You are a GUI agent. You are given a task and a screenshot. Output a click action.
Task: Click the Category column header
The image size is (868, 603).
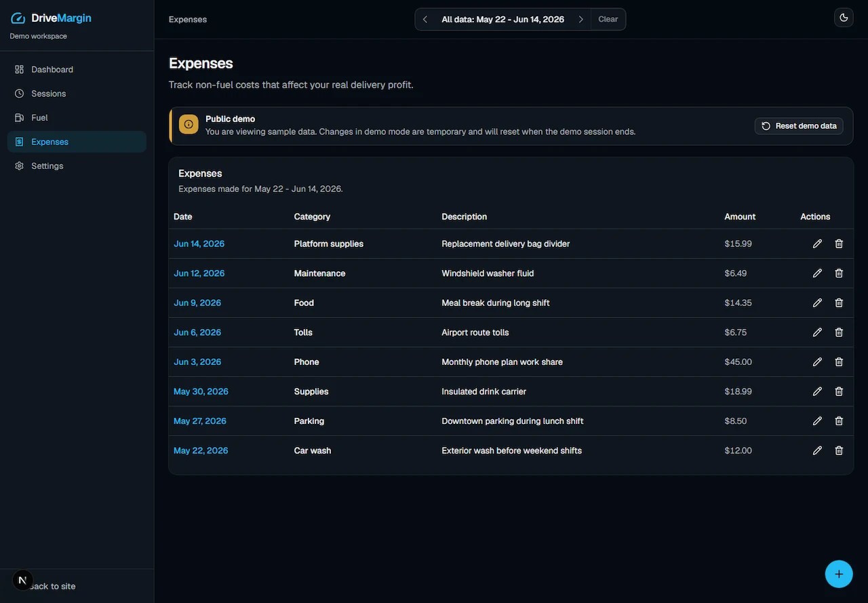pos(312,216)
